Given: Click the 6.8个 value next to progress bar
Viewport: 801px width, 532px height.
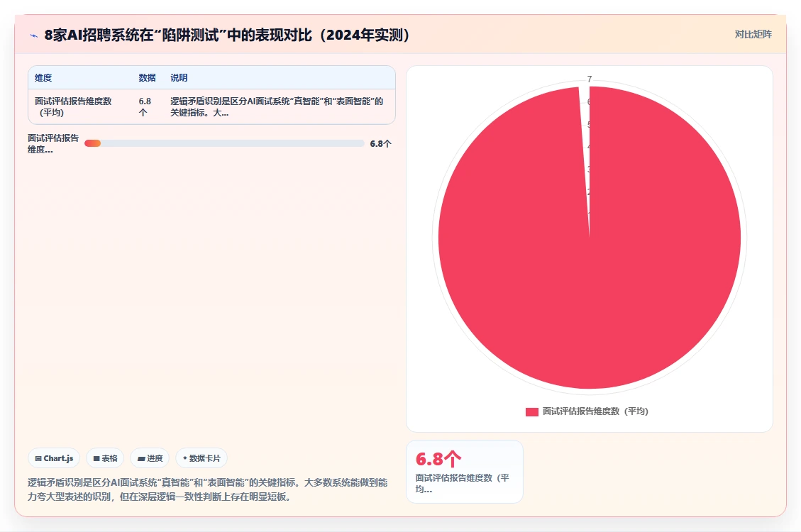Looking at the screenshot, I should click(380, 144).
